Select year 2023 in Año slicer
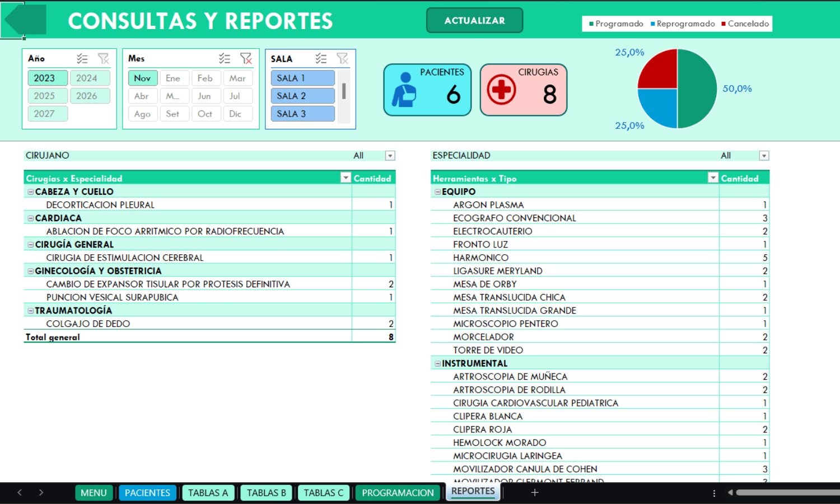This screenshot has width=840, height=504. pos(48,78)
